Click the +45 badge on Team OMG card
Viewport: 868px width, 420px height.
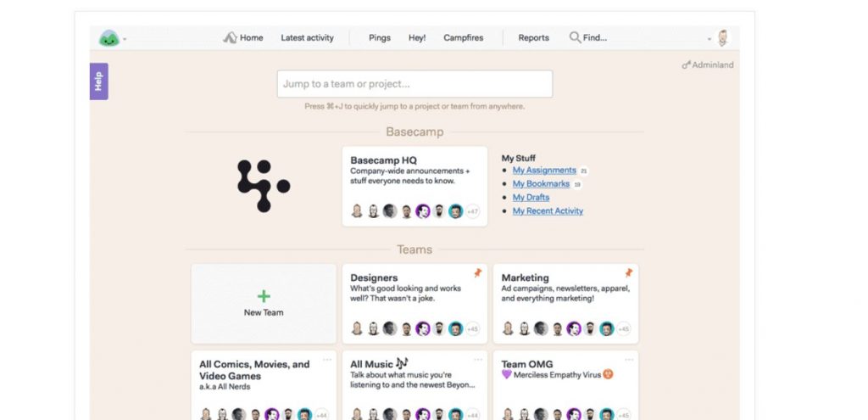[x=623, y=414]
